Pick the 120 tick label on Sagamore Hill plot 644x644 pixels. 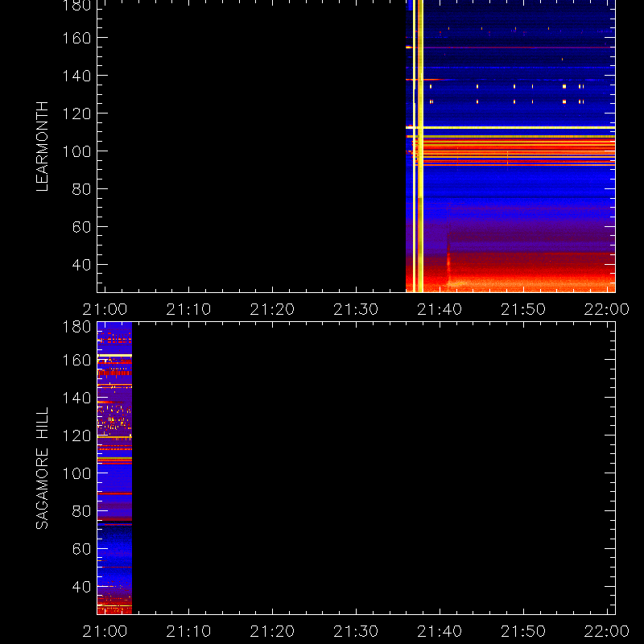[x=76, y=436]
